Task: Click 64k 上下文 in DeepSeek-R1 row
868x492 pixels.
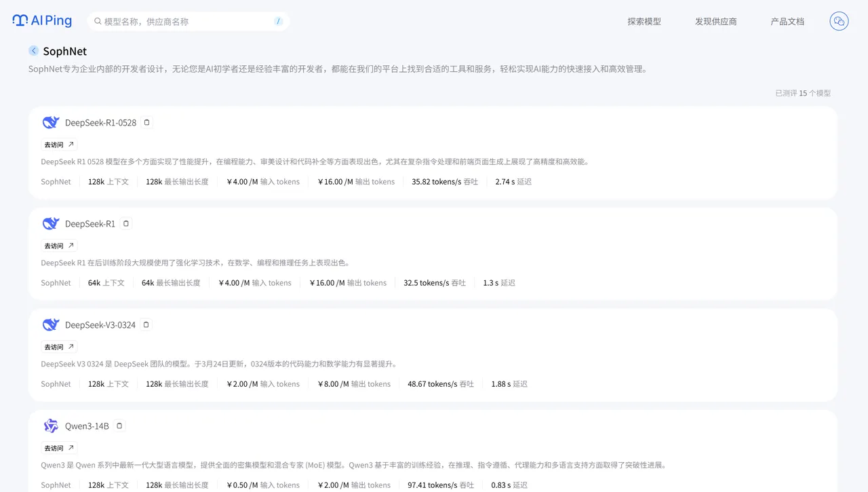Action: (106, 283)
